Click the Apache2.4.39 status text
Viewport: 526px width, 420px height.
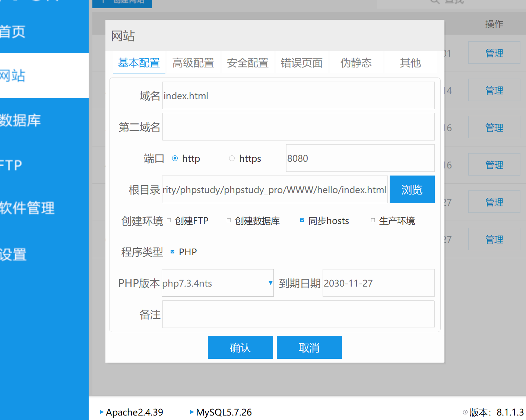134,412
